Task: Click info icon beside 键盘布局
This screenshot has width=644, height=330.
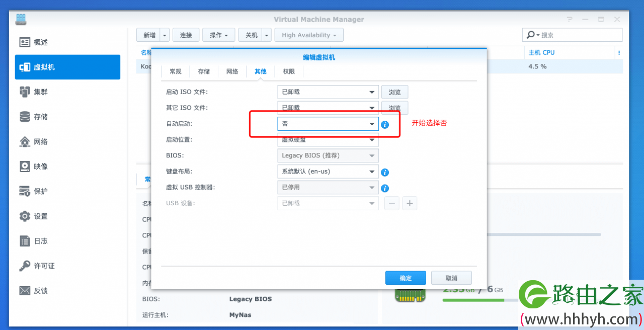Action: 385,172
